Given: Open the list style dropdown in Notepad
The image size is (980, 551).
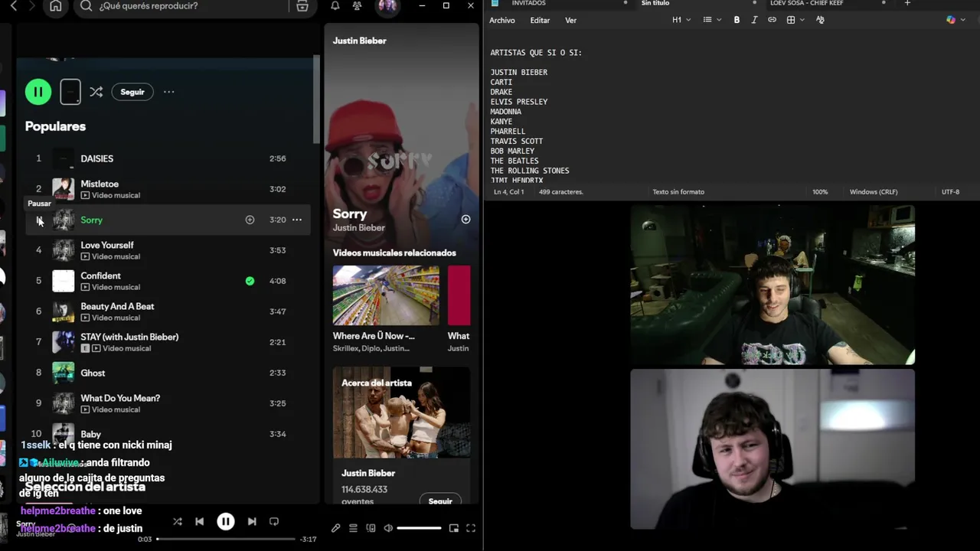Looking at the screenshot, I should pos(712,20).
